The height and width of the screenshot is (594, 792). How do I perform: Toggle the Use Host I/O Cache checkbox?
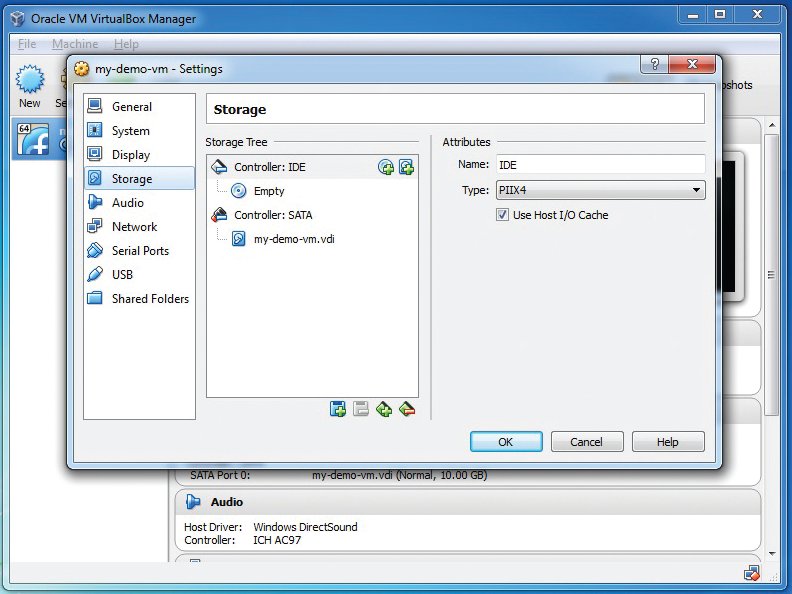(503, 215)
